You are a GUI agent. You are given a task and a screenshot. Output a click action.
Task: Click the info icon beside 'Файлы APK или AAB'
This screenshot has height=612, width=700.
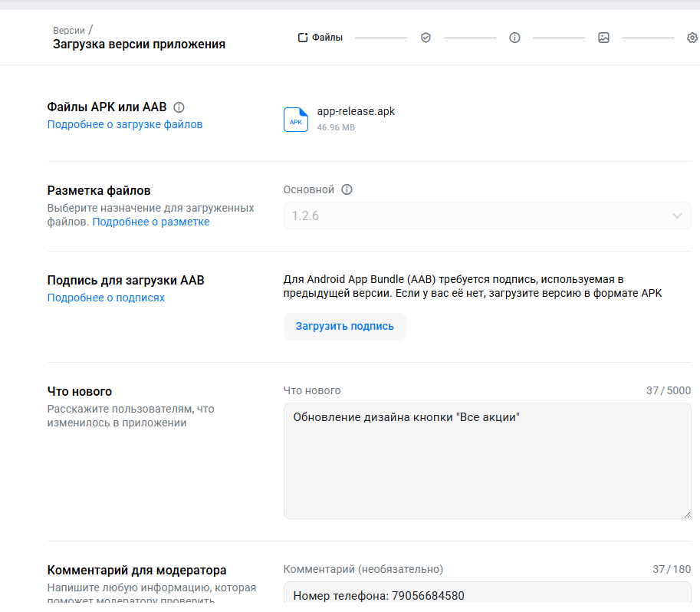point(179,107)
